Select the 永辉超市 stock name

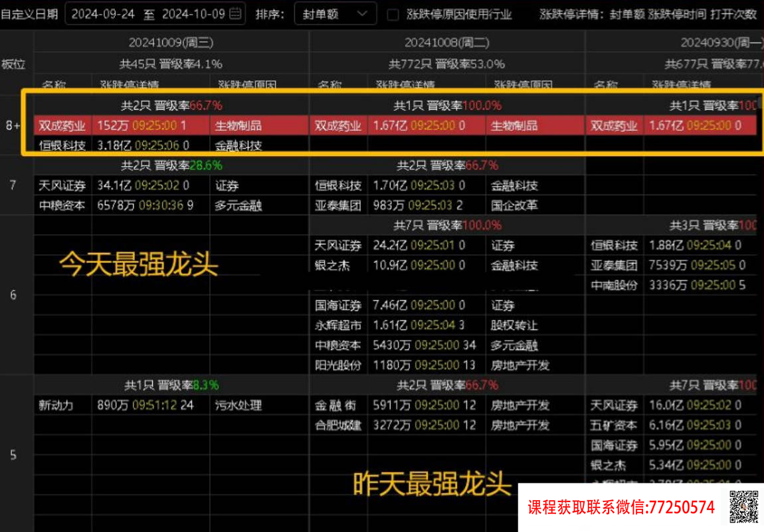pyautogui.click(x=337, y=325)
